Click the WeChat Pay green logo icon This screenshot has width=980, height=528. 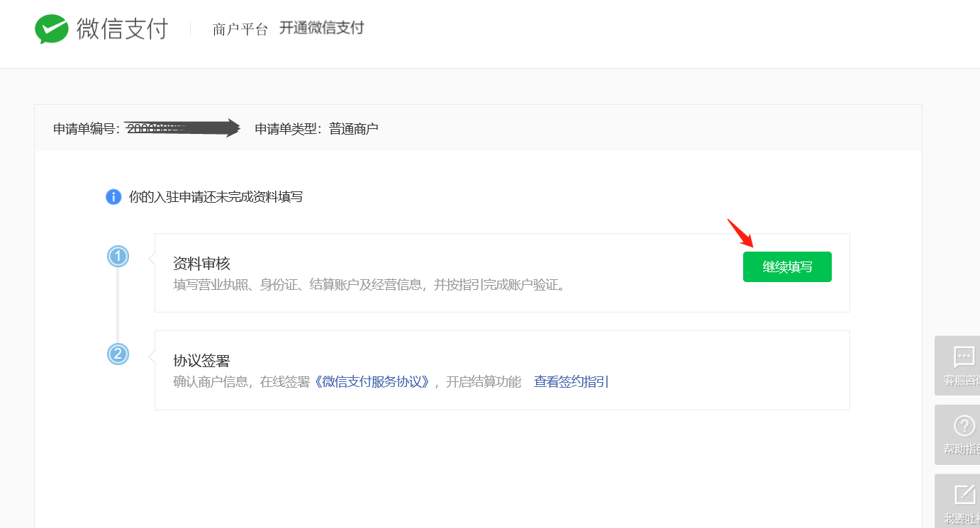click(52, 29)
